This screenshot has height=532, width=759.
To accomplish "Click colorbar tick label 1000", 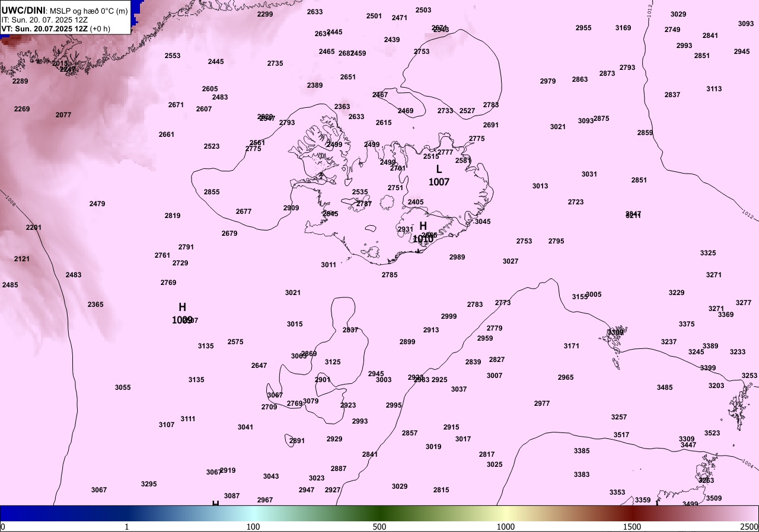I will point(506,527).
